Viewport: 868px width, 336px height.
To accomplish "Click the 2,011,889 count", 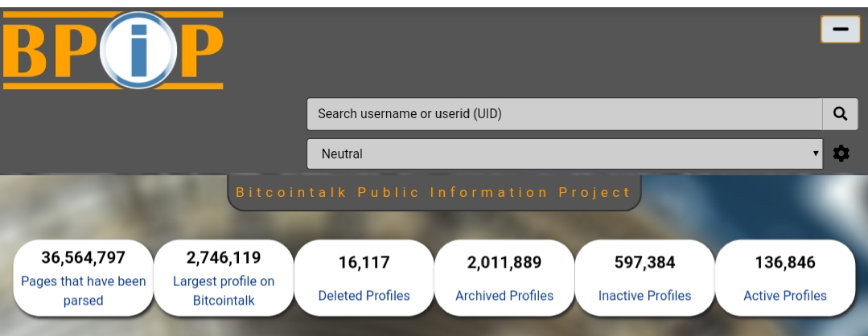I will pos(504,262).
